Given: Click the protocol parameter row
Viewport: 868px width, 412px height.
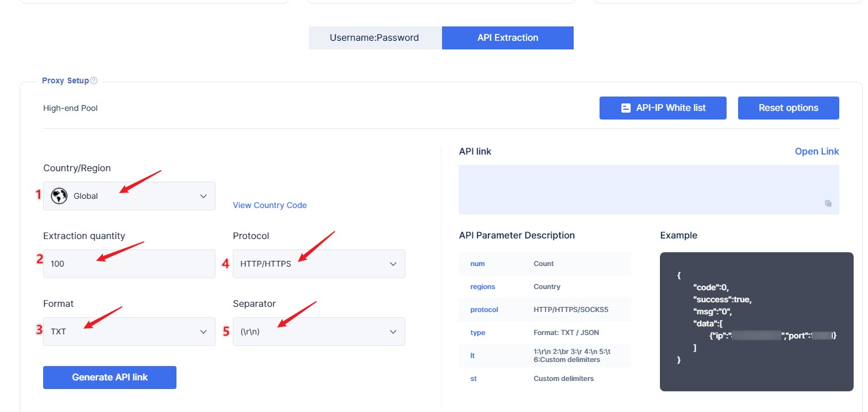Looking at the screenshot, I should coord(544,310).
